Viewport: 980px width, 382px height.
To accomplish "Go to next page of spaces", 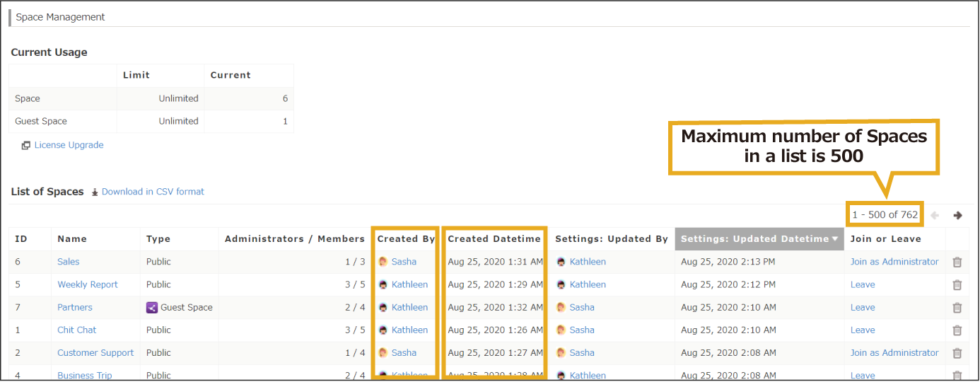I will [957, 215].
